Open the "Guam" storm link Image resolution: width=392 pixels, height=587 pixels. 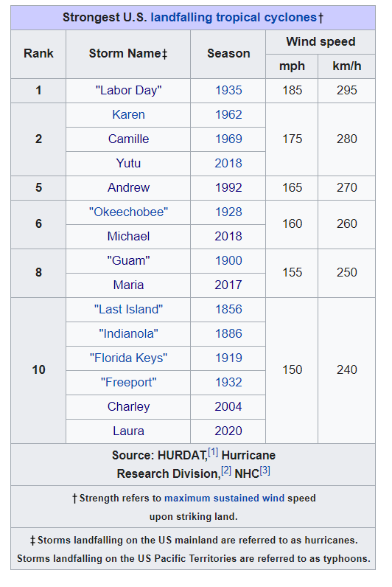tap(128, 260)
